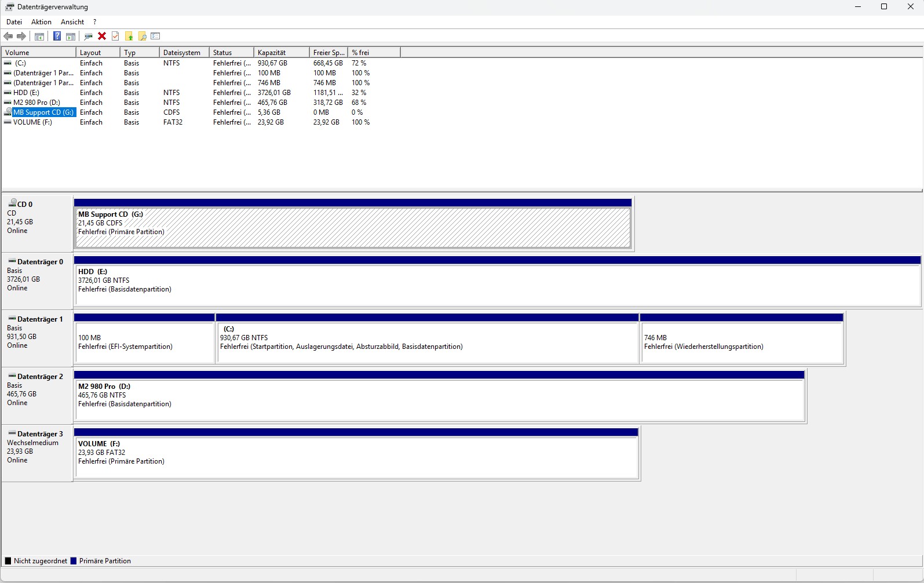Select the M2 980 Pro (D:) partition block
The image size is (924, 583).
click(x=439, y=396)
